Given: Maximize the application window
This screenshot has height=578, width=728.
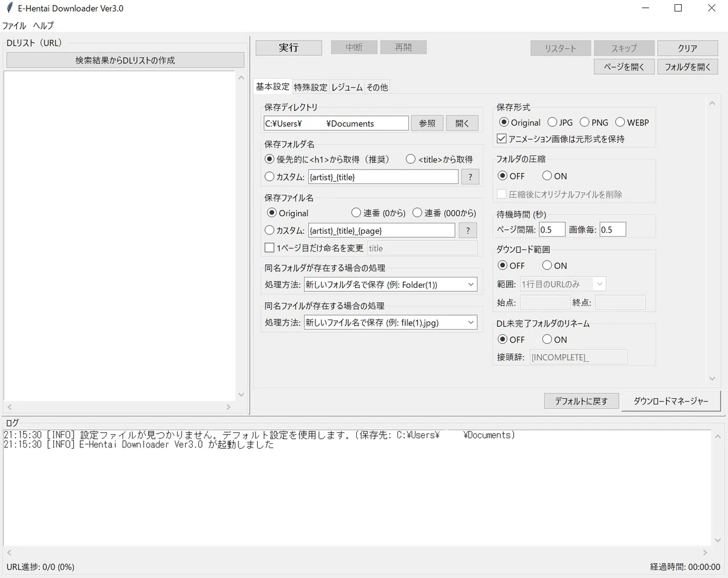Looking at the screenshot, I should [x=678, y=8].
